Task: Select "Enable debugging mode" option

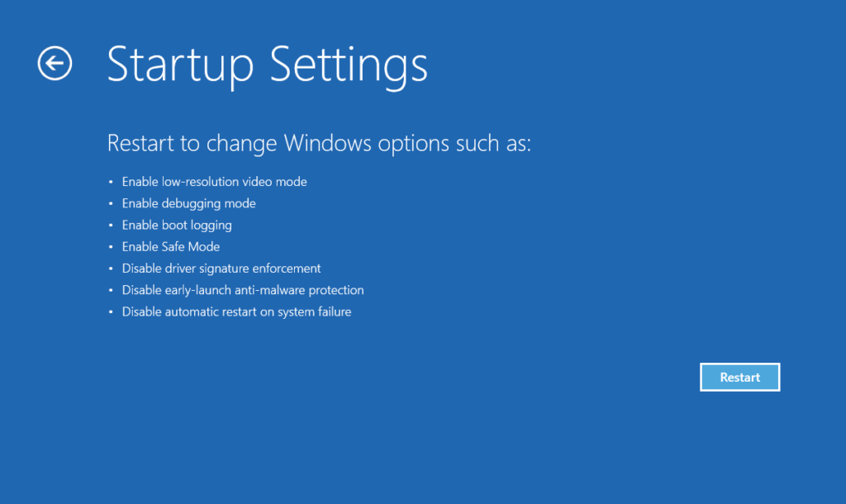Action: (188, 203)
